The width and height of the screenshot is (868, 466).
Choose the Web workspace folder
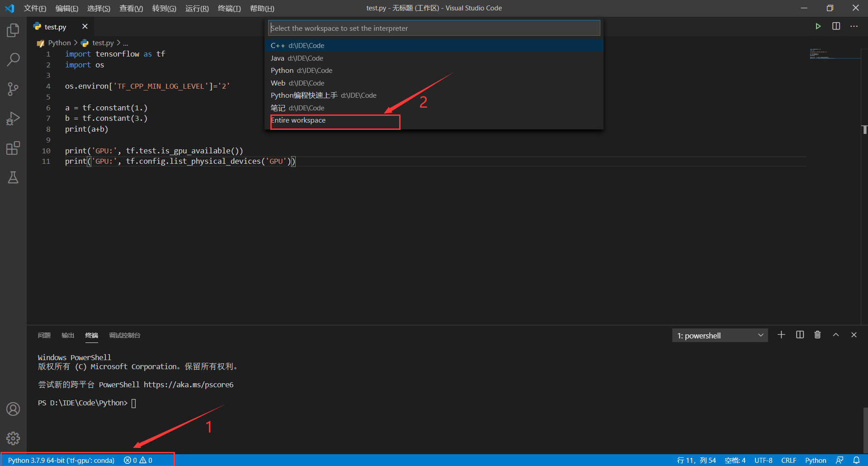[x=434, y=83]
